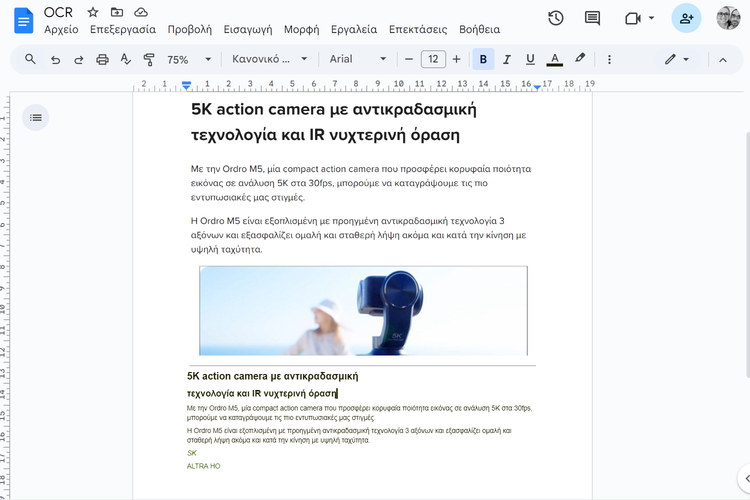This screenshot has width=750, height=500.
Task: Click the right indent marker on ruler
Action: [x=537, y=87]
